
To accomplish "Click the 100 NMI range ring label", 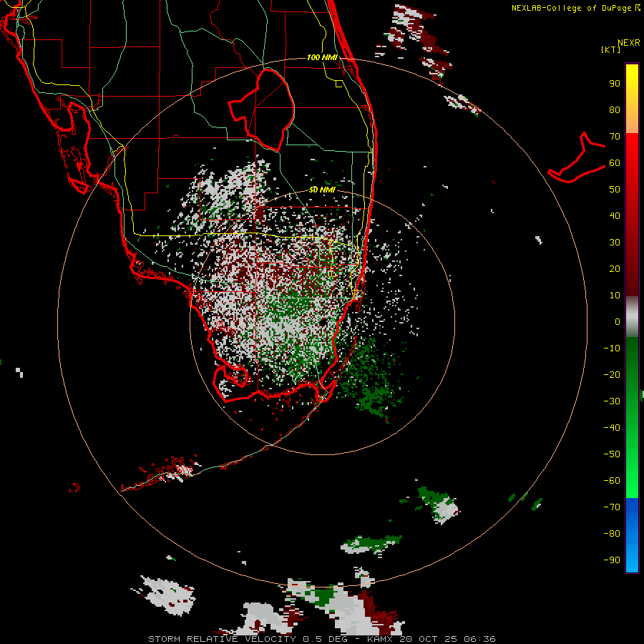I will [x=322, y=57].
